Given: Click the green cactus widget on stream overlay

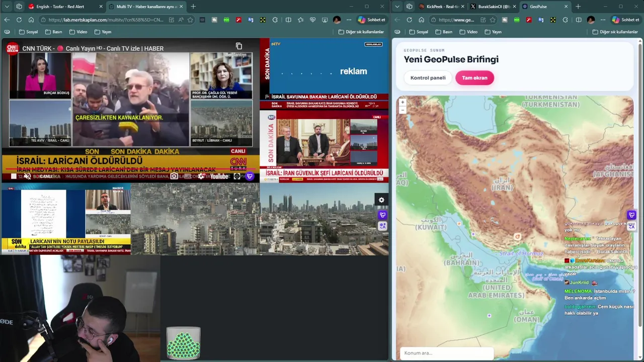Looking at the screenshot, I should pyautogui.click(x=183, y=343).
